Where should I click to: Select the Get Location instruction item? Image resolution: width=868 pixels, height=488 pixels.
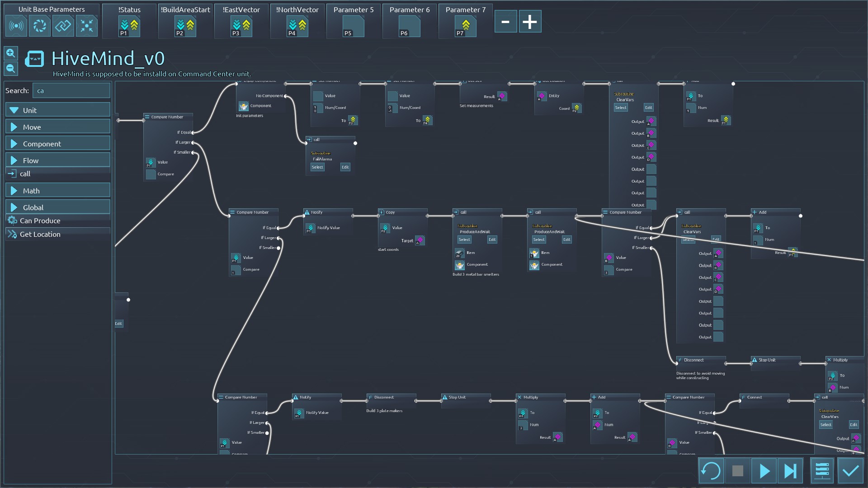click(40, 234)
